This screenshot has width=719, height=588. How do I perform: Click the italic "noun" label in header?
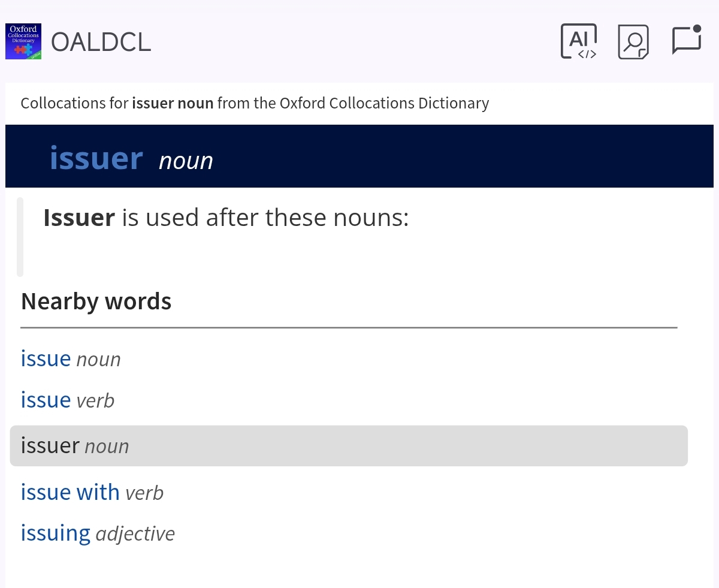tap(186, 161)
